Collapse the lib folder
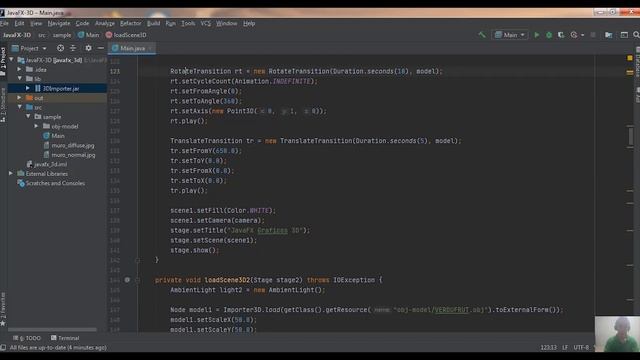This screenshot has height=360, width=640. coord(19,79)
